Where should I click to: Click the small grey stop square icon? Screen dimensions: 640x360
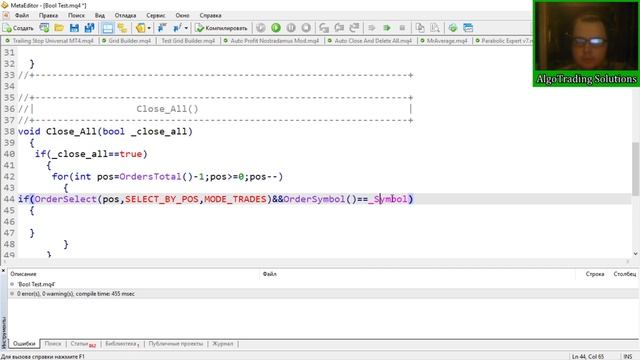click(402, 28)
